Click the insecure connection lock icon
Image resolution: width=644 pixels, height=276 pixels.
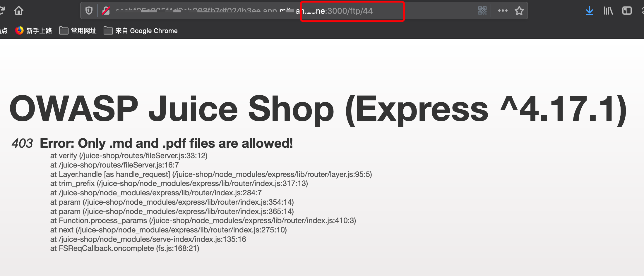(106, 11)
